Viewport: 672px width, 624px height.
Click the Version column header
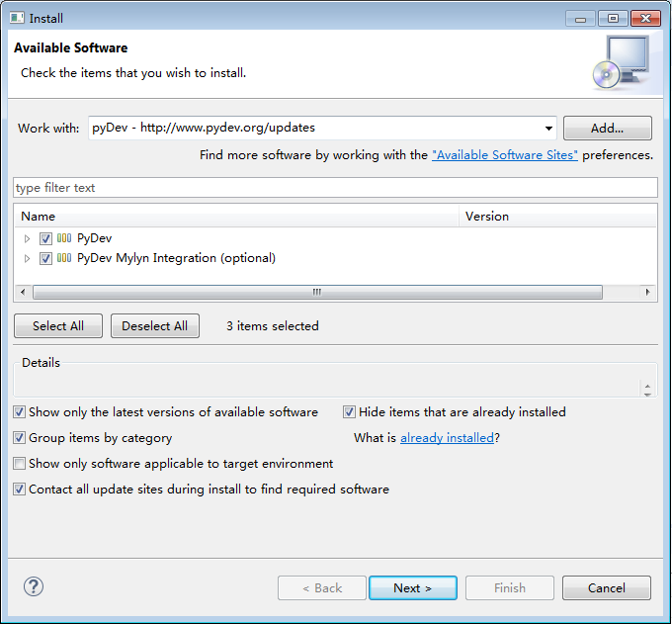click(558, 217)
